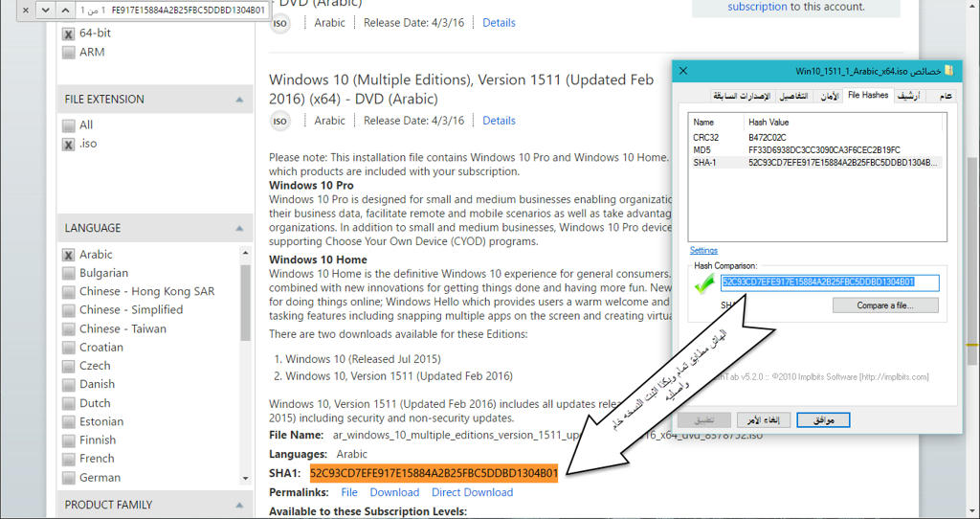Uncheck the Arabic language filter

click(x=69, y=255)
